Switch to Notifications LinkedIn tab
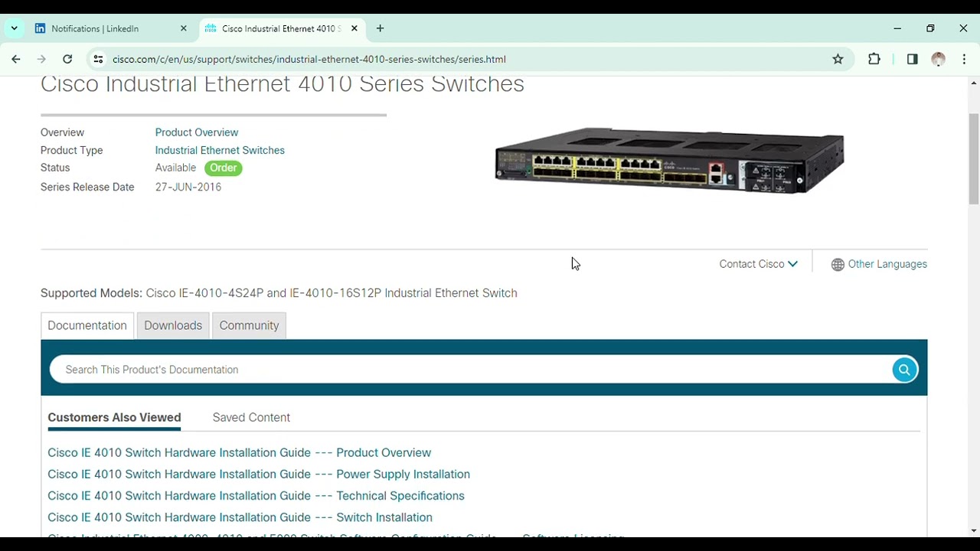 111,28
